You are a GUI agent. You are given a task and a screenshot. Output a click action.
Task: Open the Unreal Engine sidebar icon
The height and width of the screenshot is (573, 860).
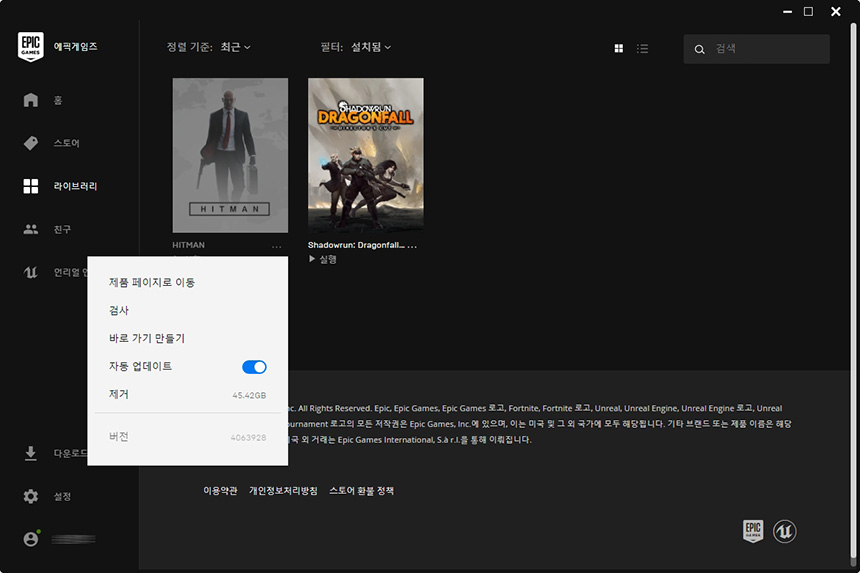pyautogui.click(x=31, y=272)
